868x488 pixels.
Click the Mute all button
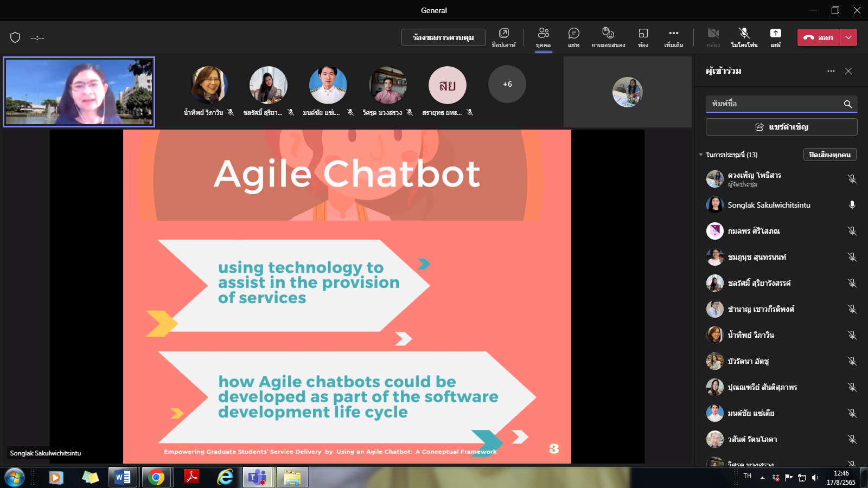pyautogui.click(x=830, y=155)
